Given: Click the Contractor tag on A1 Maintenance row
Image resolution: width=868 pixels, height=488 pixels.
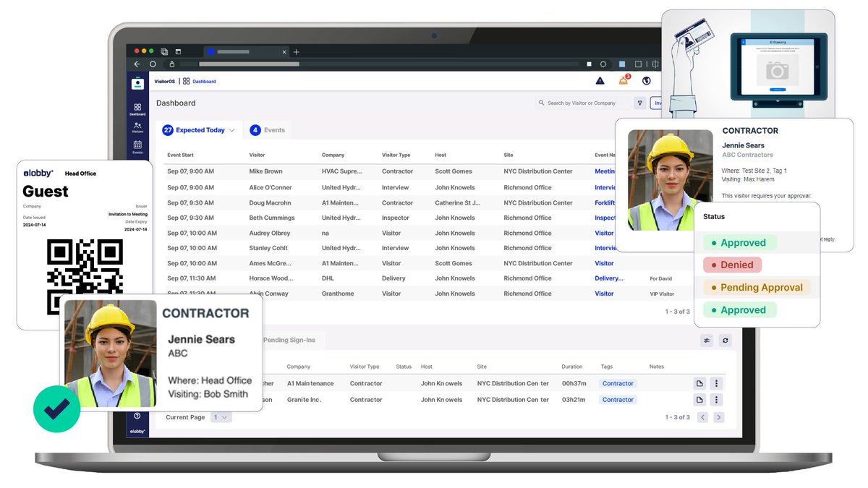Looking at the screenshot, I should pyautogui.click(x=617, y=383).
